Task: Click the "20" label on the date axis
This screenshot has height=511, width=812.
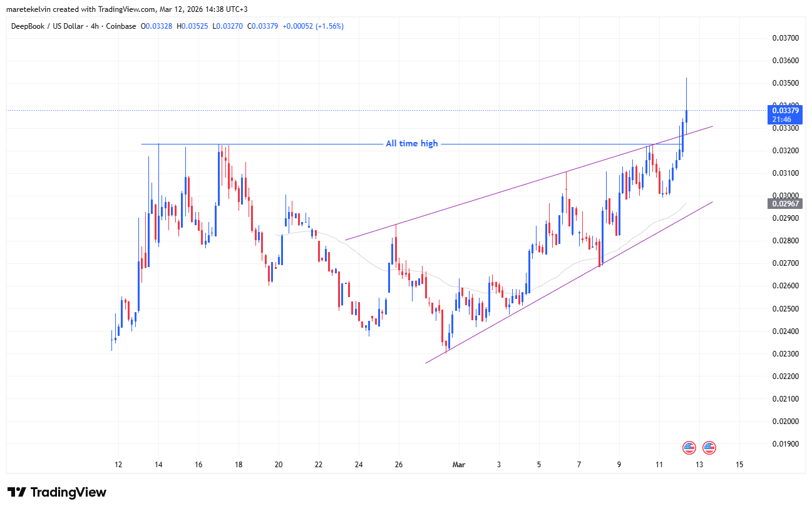Action: coord(279,465)
